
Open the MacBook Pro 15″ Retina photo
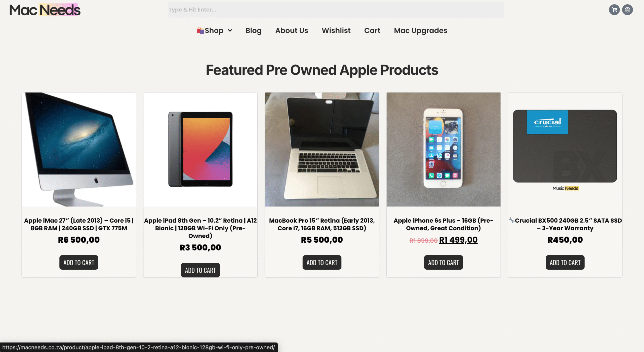pos(322,149)
